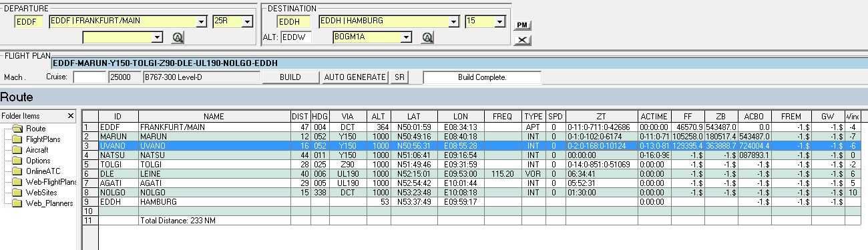Screen dimensions: 868x250
Task: Select the FRANKFURT/MAIN row name cell
Action: click(214, 127)
